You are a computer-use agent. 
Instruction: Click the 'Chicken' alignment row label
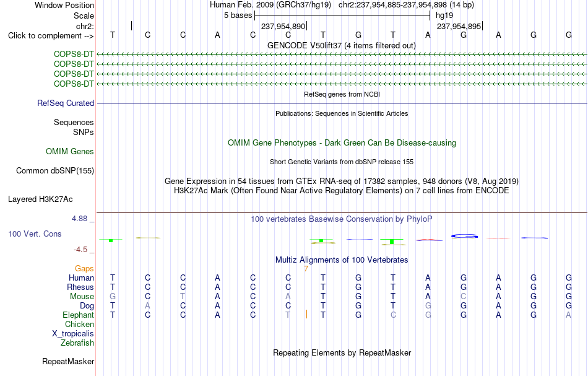[x=79, y=324]
